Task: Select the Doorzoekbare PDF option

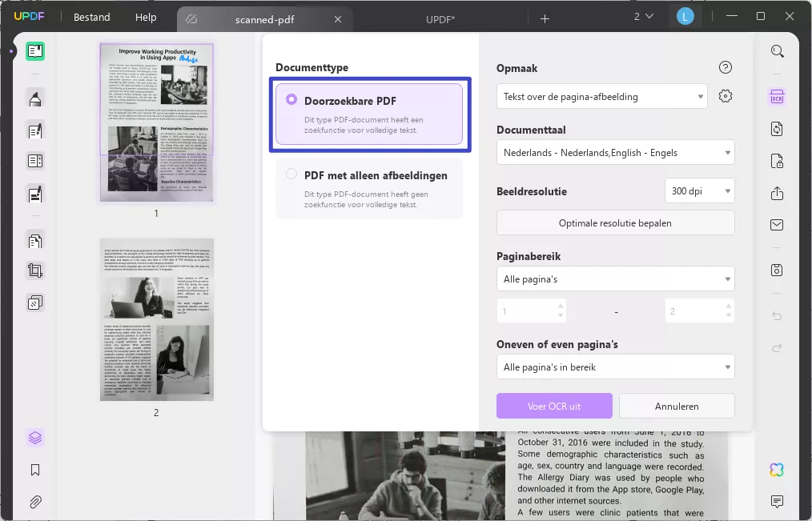Action: 369,115
